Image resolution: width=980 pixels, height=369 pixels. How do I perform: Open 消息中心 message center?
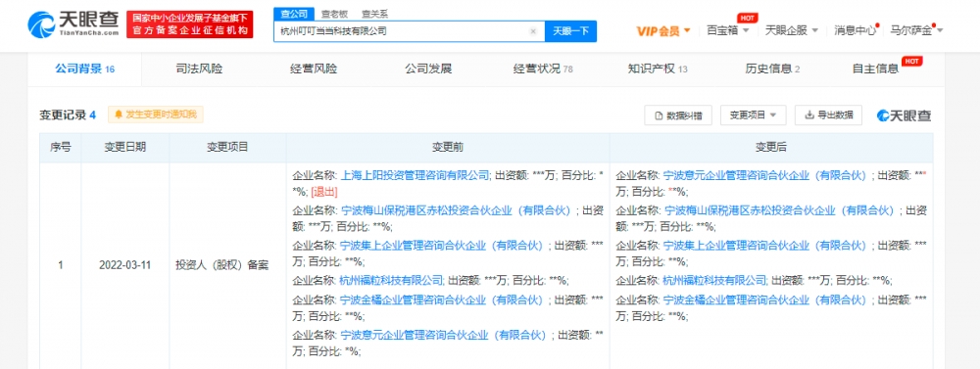pos(856,30)
